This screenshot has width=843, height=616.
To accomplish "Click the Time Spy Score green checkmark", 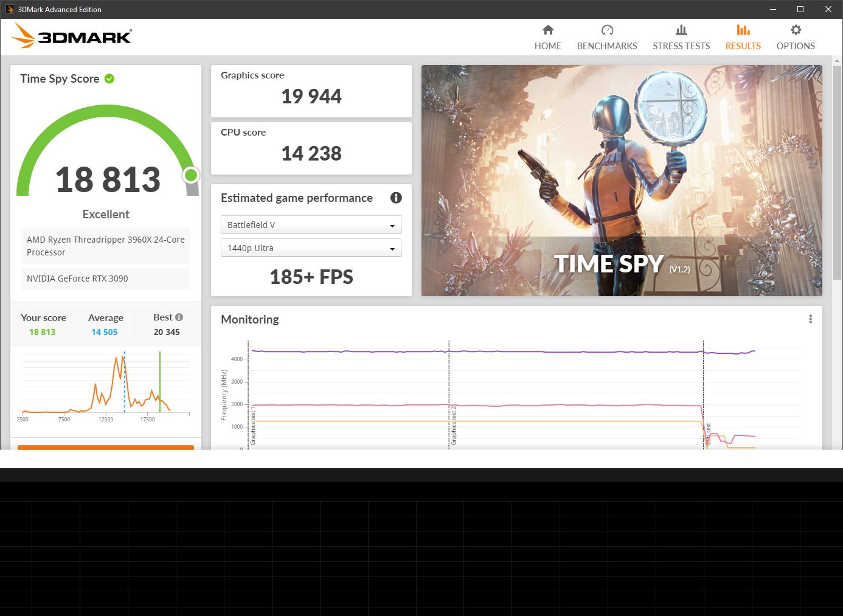I will point(109,78).
